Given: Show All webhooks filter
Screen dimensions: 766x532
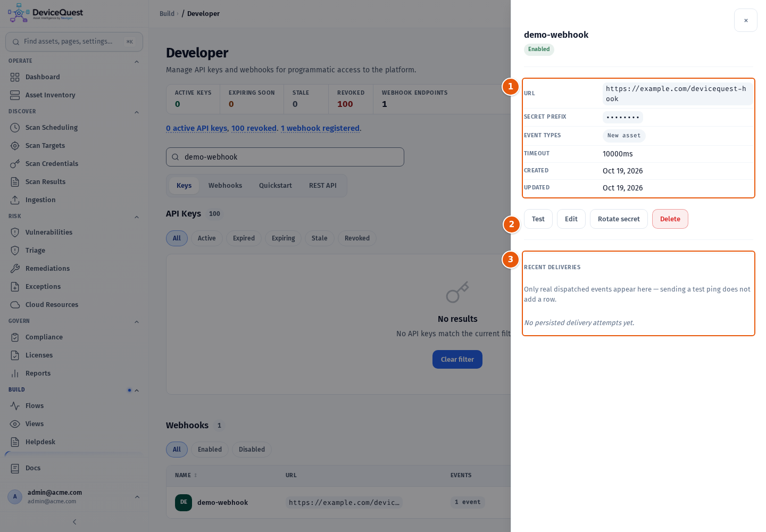Looking at the screenshot, I should point(177,450).
